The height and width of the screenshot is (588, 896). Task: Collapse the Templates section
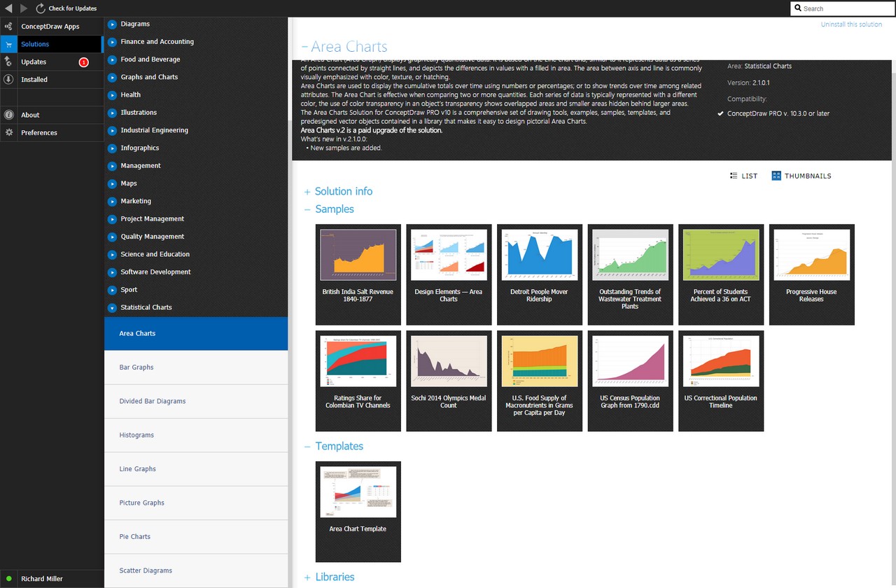coord(307,447)
